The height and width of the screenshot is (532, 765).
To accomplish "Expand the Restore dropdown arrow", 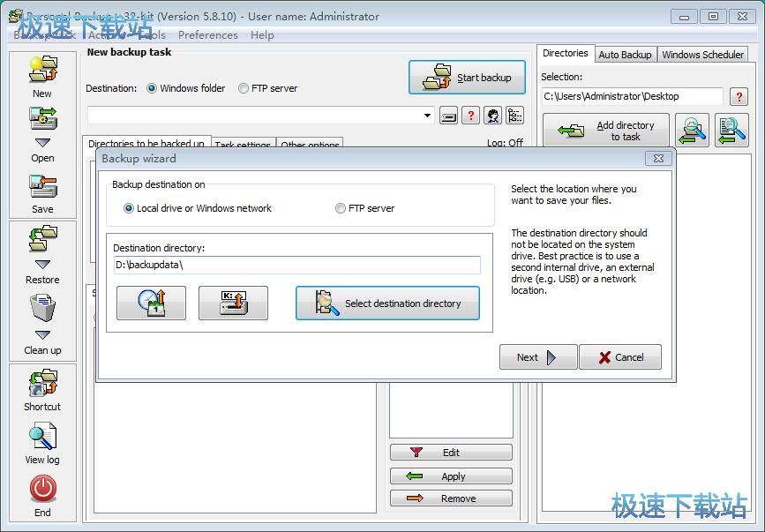I will tap(42, 265).
